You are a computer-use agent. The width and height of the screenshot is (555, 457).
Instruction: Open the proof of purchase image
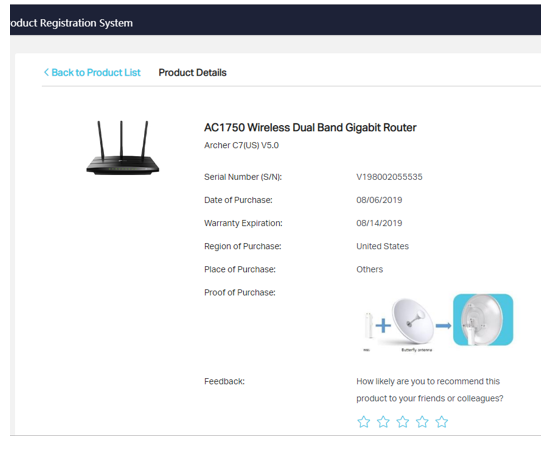438,323
